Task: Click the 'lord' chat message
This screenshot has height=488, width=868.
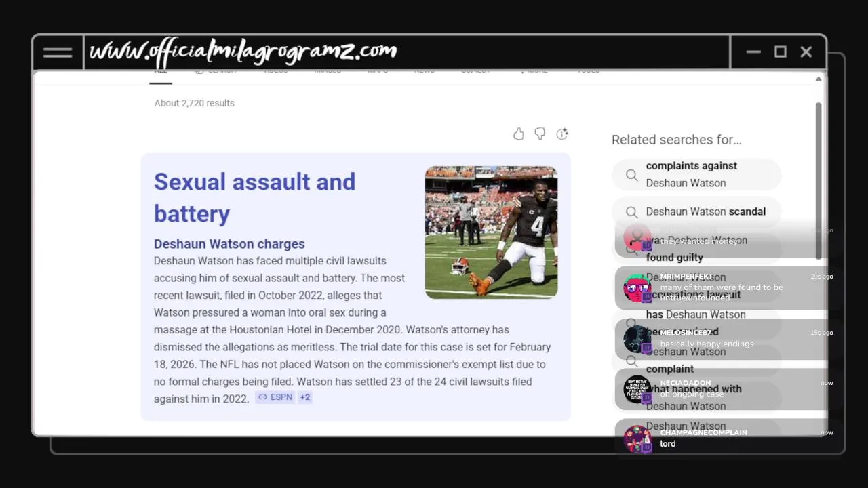Action: 668,443
